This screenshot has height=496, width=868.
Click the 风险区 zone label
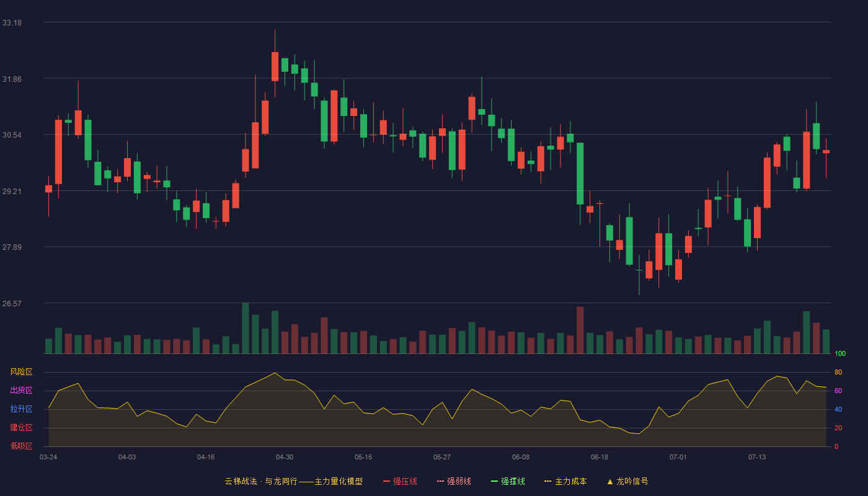pos(21,372)
